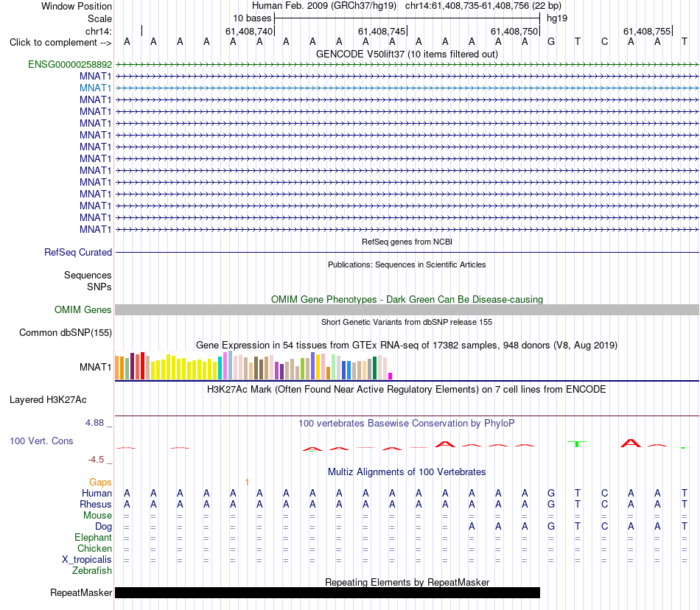Image resolution: width=700 pixels, height=610 pixels.
Task: Click the Dog species label
Action: point(103,527)
